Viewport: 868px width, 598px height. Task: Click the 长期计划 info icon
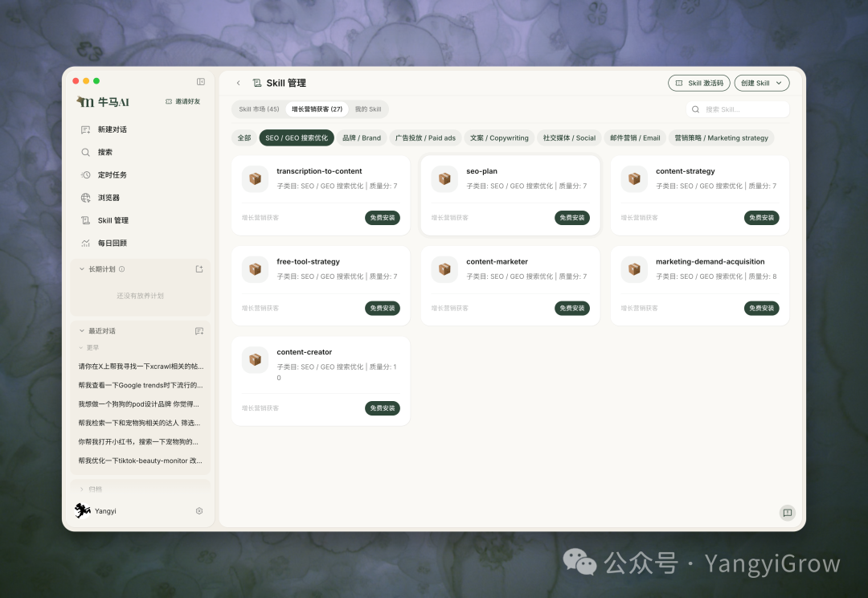pos(122,269)
